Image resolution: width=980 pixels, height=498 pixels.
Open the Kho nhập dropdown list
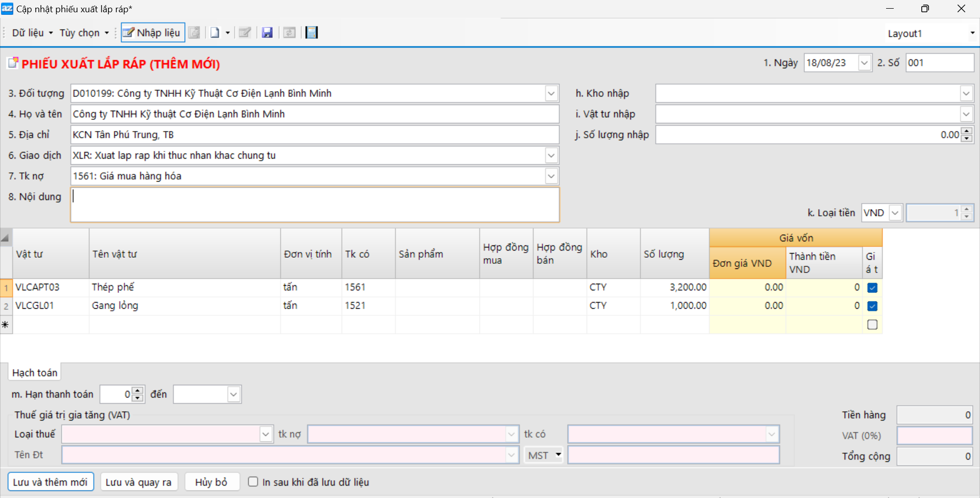[966, 93]
